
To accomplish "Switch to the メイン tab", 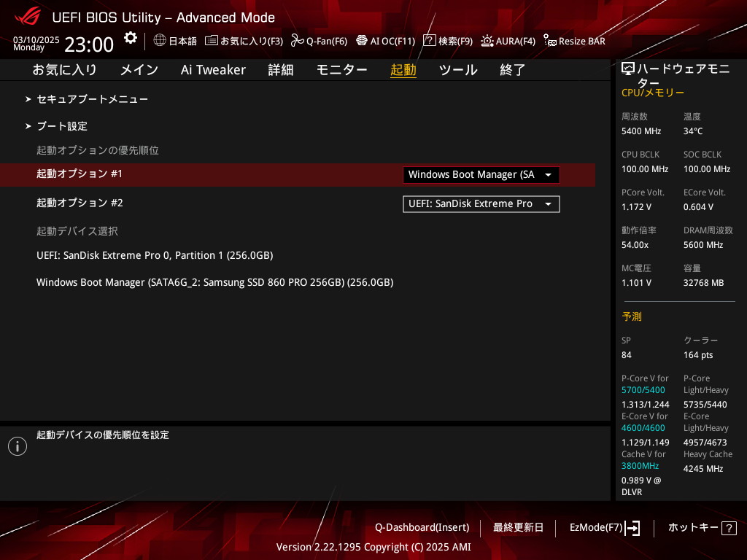I will click(x=139, y=70).
